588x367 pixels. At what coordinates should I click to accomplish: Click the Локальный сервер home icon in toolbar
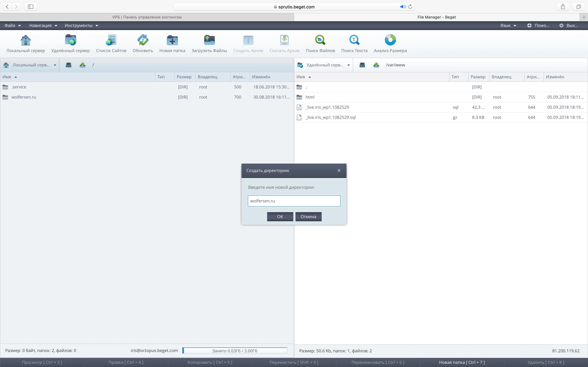coord(26,40)
